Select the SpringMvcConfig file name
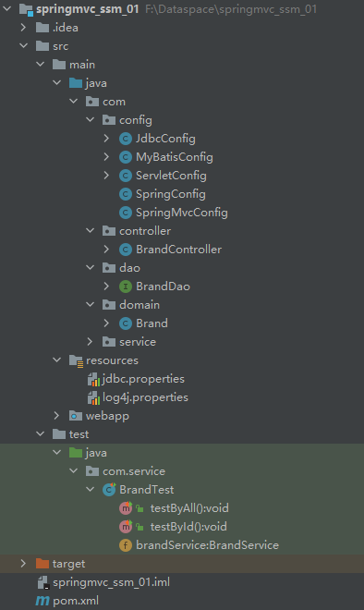Image resolution: width=364 pixels, height=610 pixels. [182, 213]
